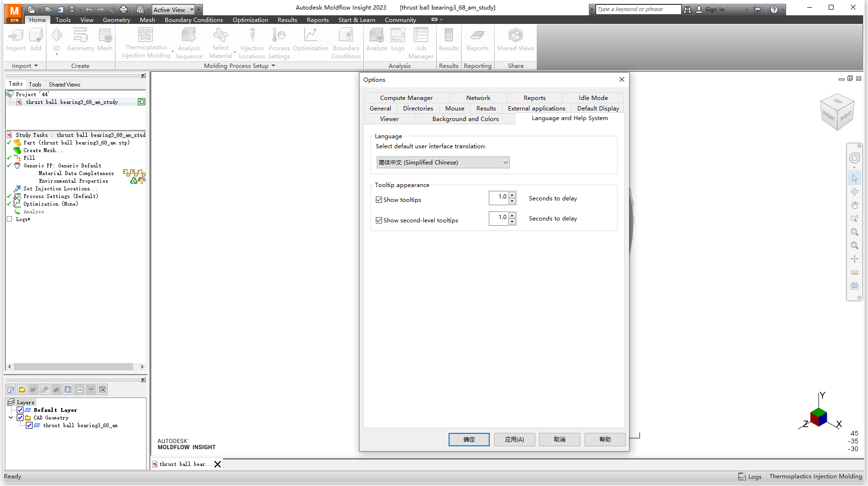Image resolution: width=868 pixels, height=486 pixels.
Task: Open Analysis Sequence tool
Action: pyautogui.click(x=189, y=43)
